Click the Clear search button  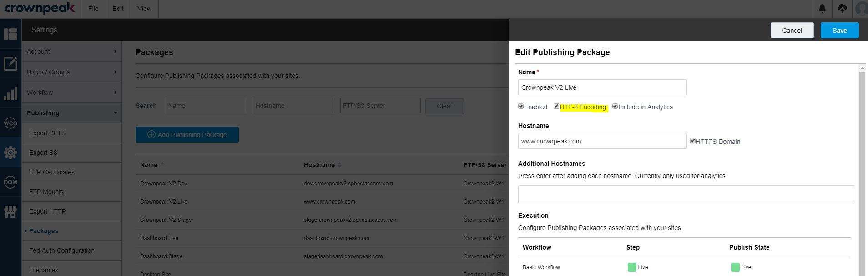(444, 106)
